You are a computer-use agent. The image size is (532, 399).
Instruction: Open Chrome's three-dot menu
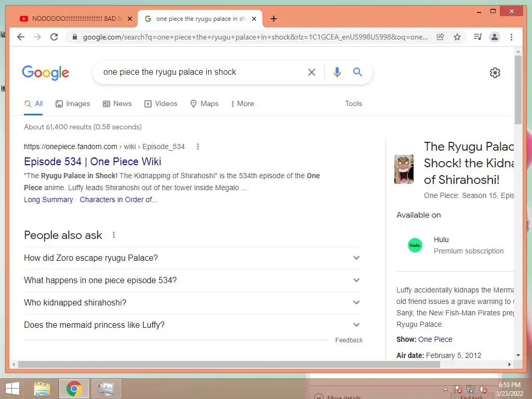click(x=511, y=37)
